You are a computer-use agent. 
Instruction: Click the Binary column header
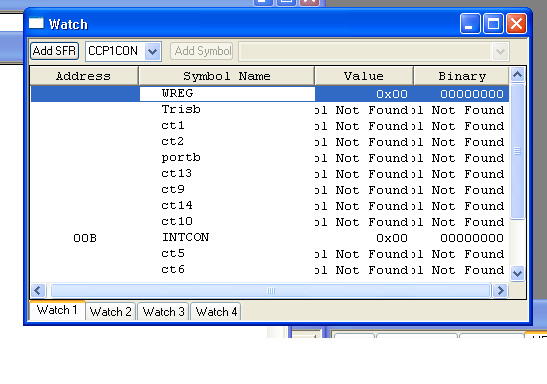(x=462, y=76)
